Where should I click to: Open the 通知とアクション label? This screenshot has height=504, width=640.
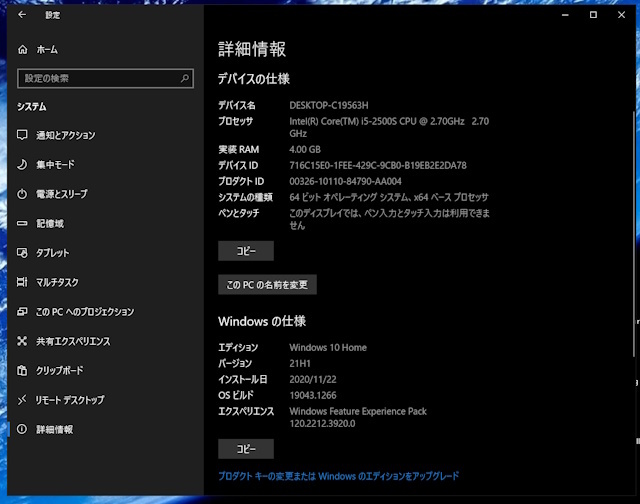66,135
